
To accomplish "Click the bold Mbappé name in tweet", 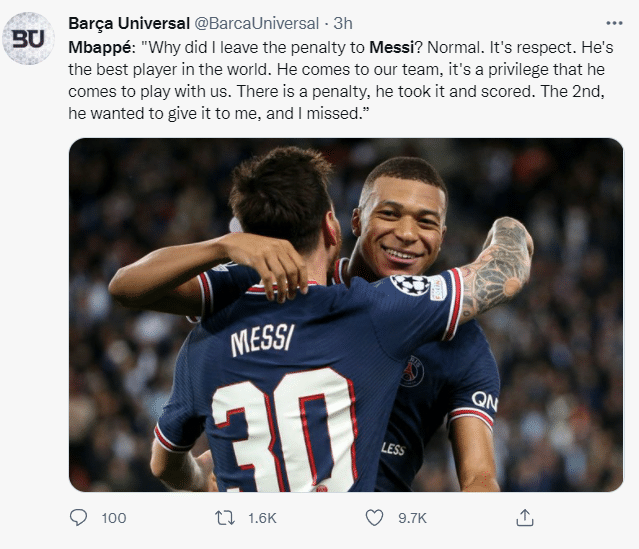I will 95,45.
